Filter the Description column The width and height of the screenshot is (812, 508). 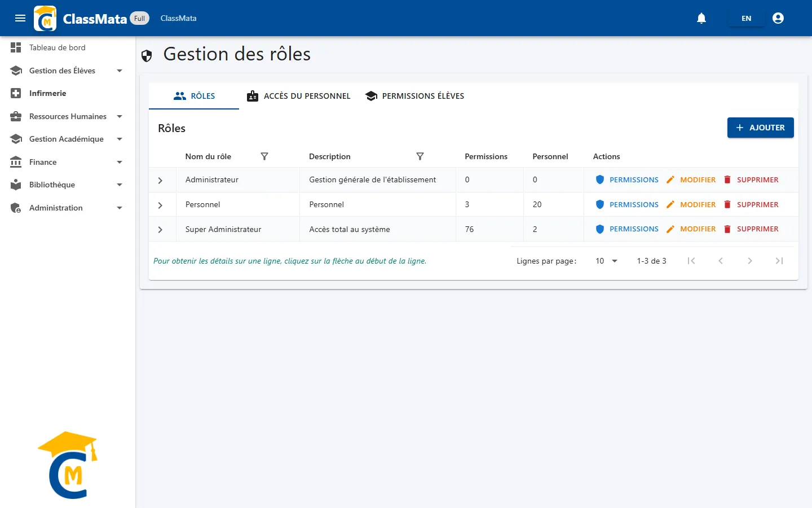[420, 156]
